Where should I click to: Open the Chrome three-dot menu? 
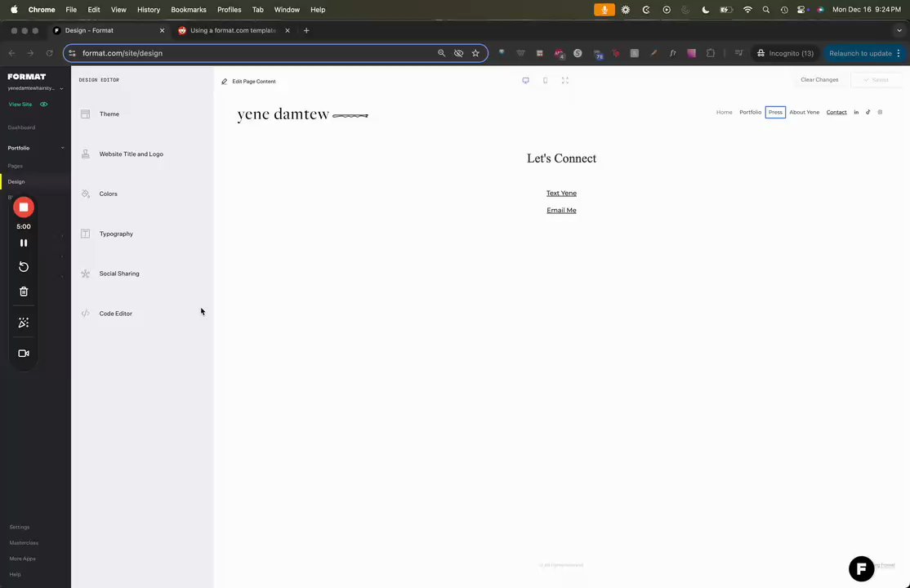(x=899, y=53)
